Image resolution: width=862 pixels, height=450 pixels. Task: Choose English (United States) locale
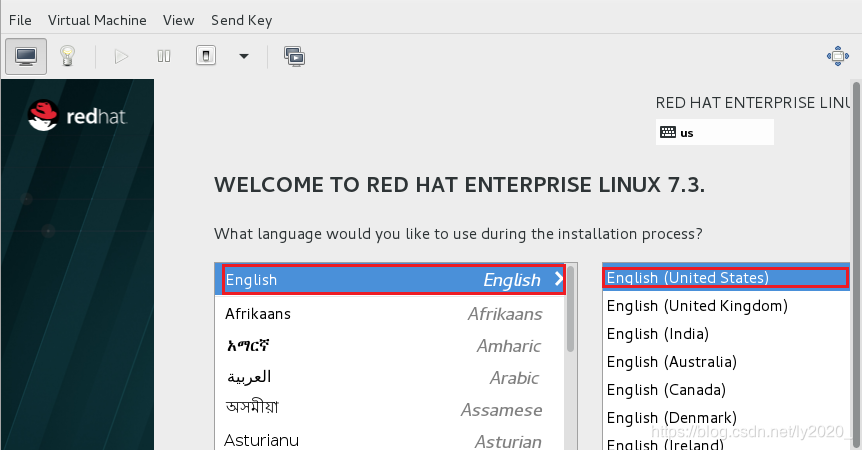coord(726,277)
